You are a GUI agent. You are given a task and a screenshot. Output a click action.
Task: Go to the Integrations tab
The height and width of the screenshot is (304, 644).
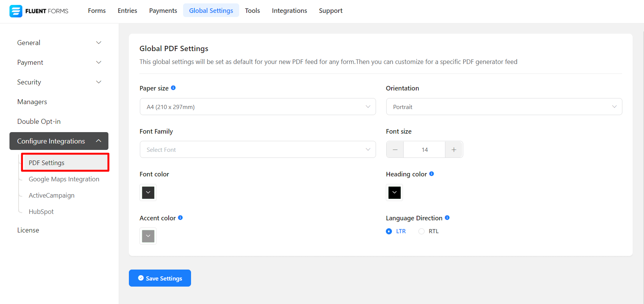[289, 11]
